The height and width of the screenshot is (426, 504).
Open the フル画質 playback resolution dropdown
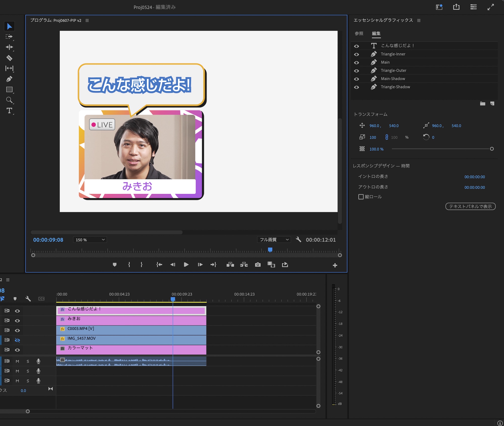pyautogui.click(x=274, y=240)
